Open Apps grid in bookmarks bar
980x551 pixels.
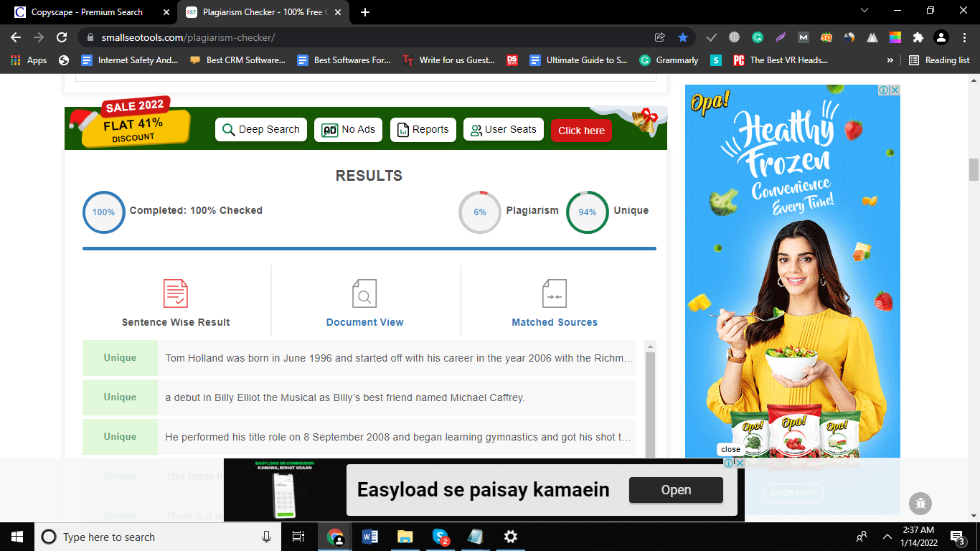tap(29, 60)
